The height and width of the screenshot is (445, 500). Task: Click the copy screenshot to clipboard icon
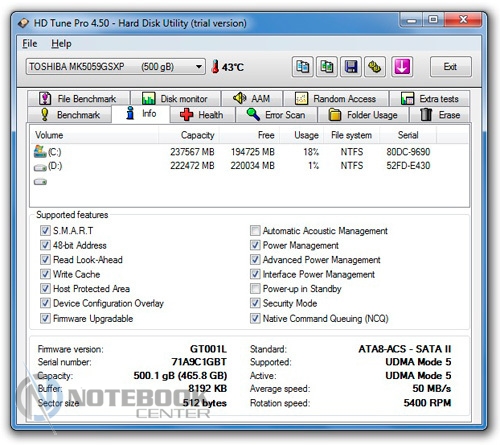[326, 67]
